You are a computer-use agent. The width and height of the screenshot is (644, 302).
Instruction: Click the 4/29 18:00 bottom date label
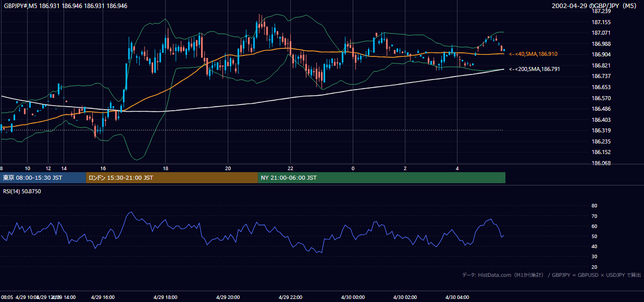165,297
